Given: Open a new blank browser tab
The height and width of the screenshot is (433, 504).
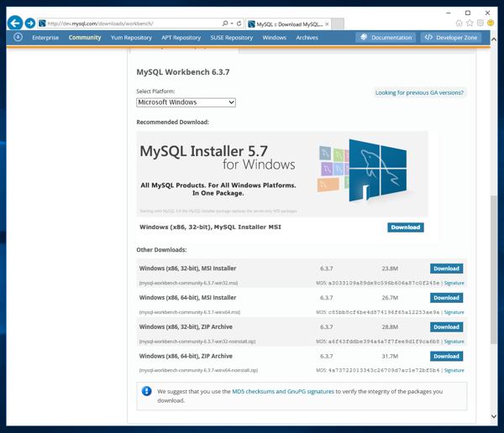Looking at the screenshot, I should tap(338, 24).
